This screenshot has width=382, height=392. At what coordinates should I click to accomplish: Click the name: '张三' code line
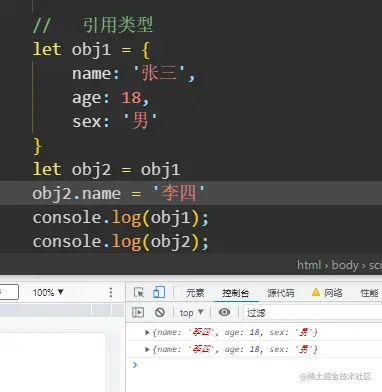[x=133, y=74]
